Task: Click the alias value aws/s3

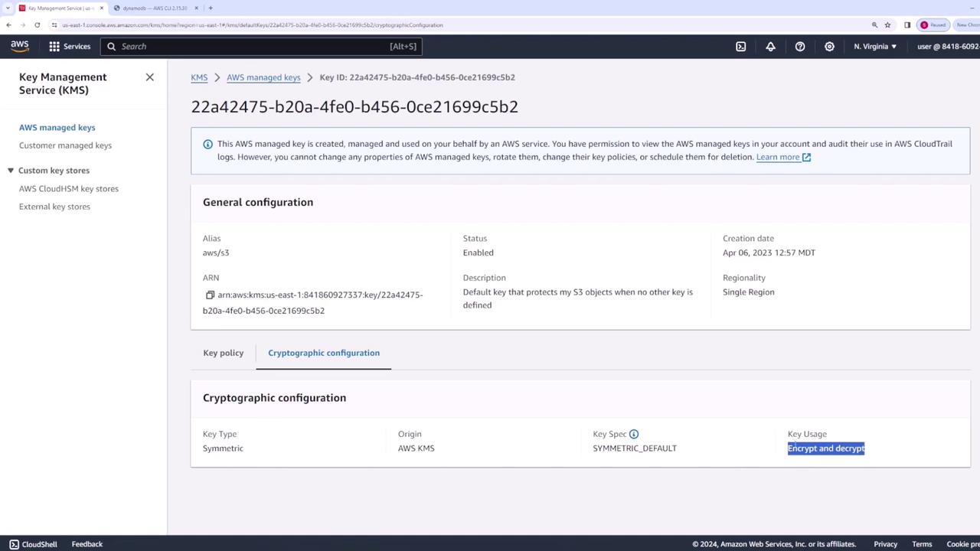Action: [216, 253]
